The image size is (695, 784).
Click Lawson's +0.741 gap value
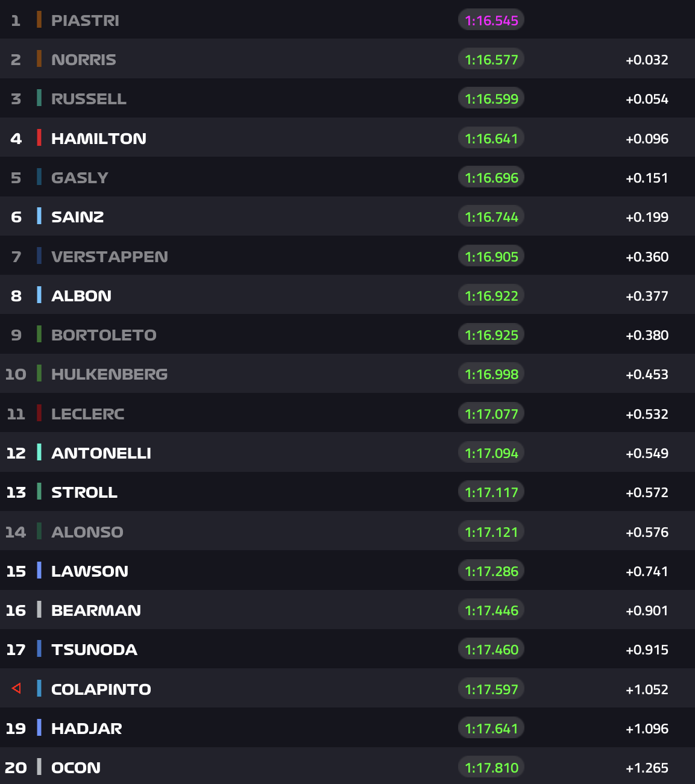[647, 571]
